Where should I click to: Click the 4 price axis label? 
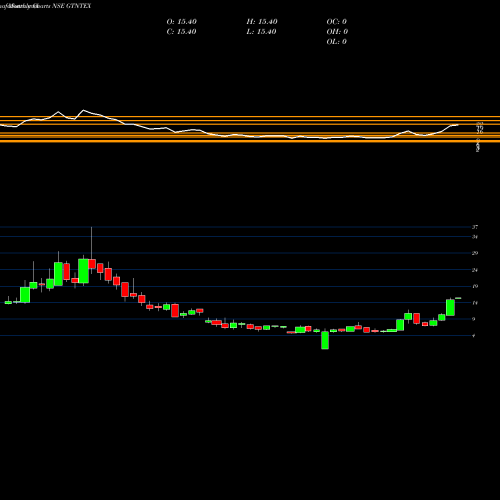(x=474, y=336)
